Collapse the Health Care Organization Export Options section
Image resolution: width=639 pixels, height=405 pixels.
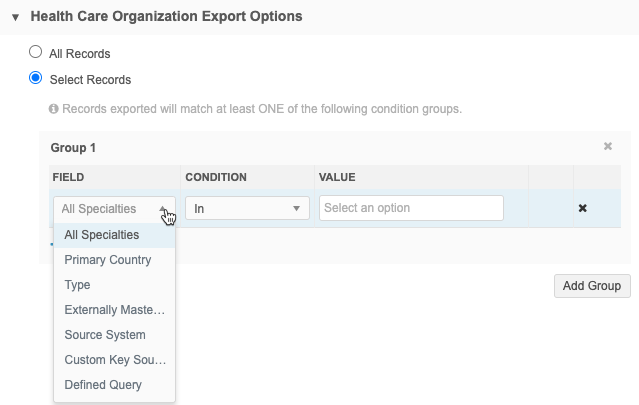pos(16,18)
